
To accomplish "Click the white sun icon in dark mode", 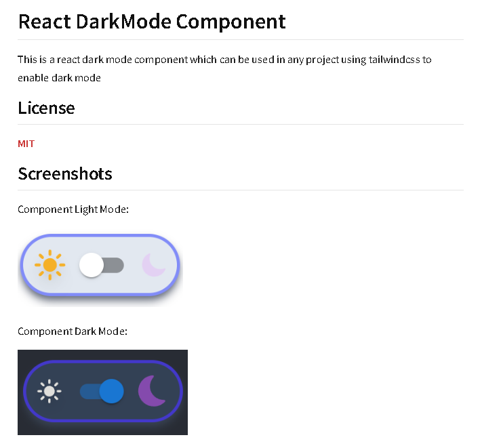I will (49, 391).
